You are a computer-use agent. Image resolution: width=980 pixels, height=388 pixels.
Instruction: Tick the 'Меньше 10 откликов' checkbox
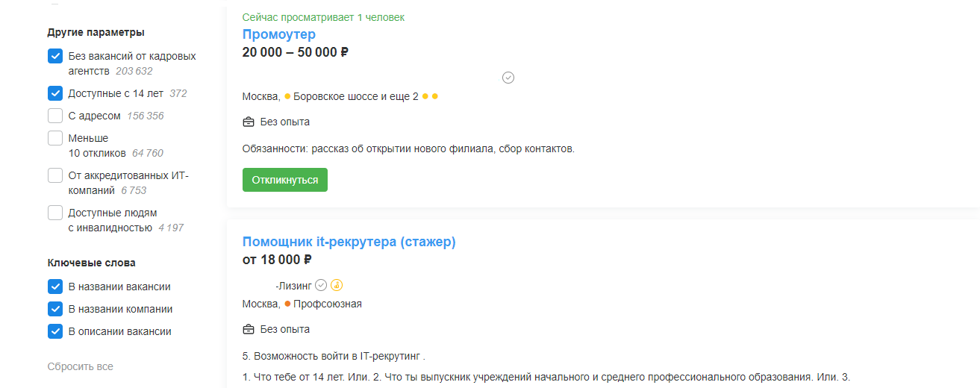[55, 138]
